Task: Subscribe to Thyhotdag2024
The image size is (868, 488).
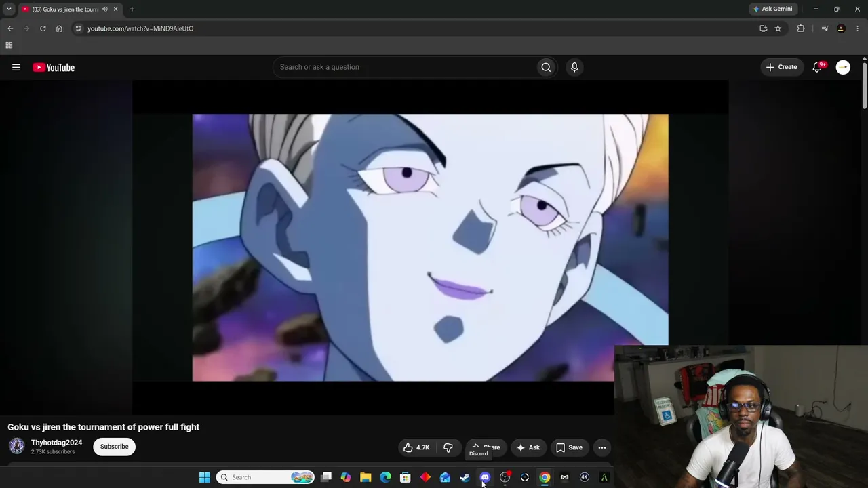Action: coord(114,447)
